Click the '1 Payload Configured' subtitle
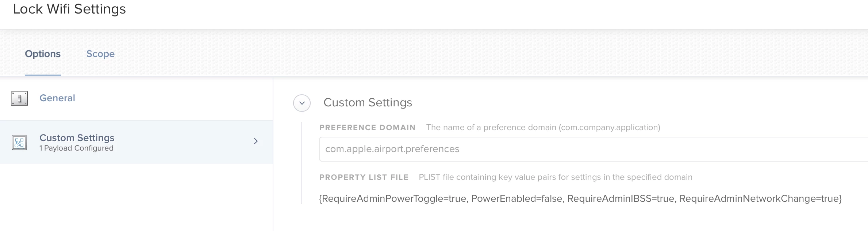The width and height of the screenshot is (868, 231). [x=76, y=148]
